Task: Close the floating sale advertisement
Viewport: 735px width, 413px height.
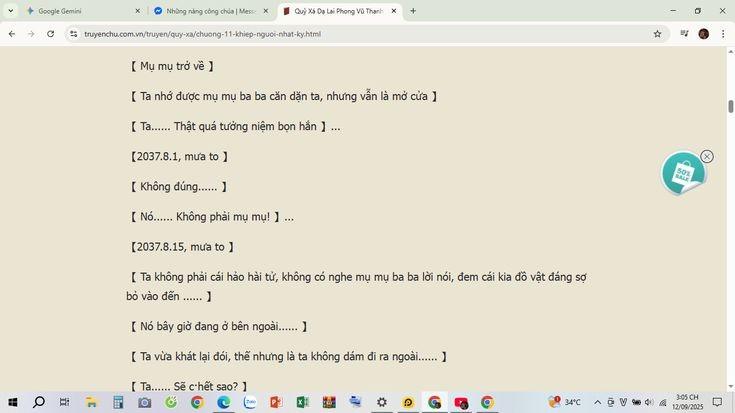Action: [x=707, y=156]
